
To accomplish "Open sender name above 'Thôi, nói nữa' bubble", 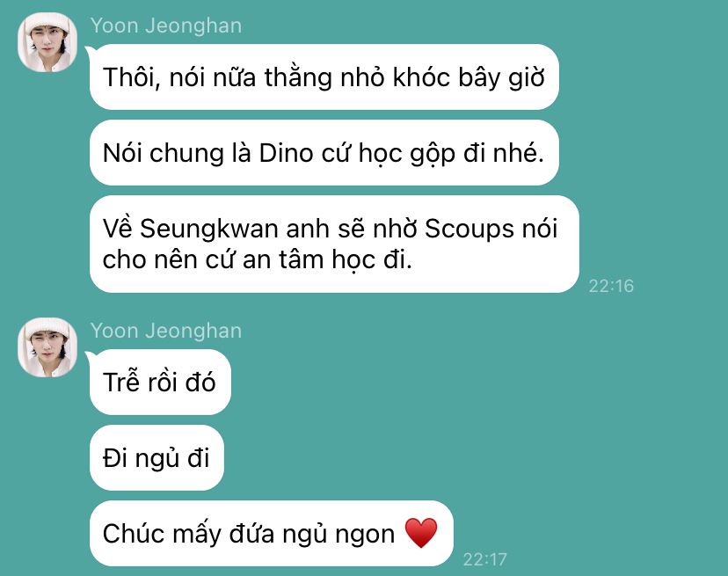I will pyautogui.click(x=166, y=26).
